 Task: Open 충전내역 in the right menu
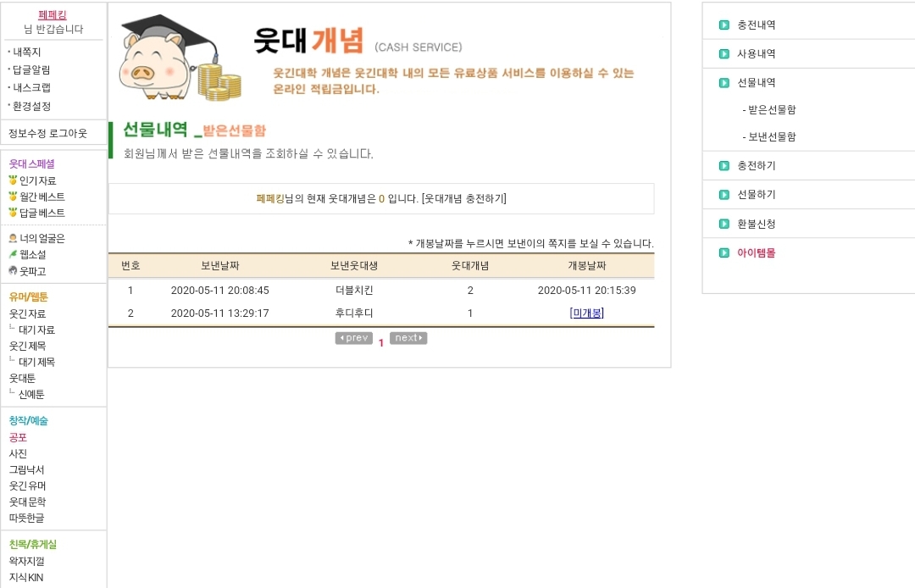[x=757, y=25]
